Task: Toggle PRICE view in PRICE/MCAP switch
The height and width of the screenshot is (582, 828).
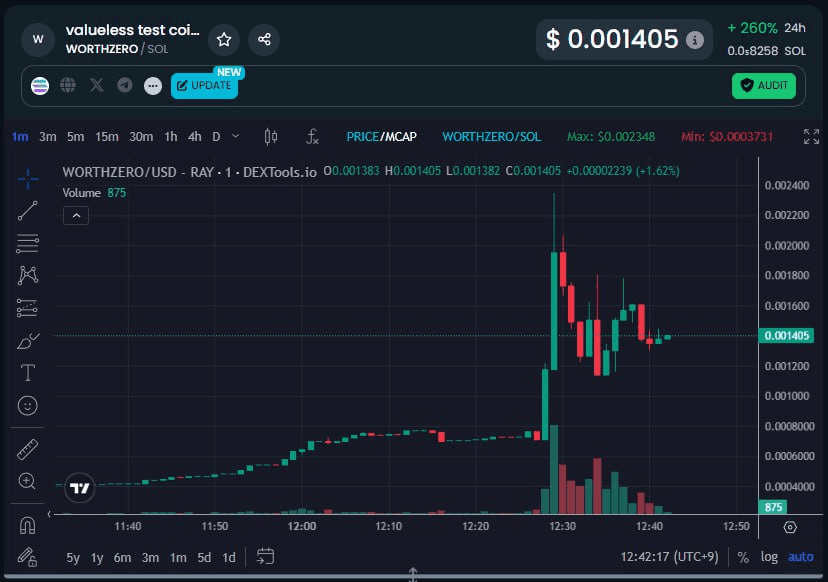Action: [x=362, y=137]
